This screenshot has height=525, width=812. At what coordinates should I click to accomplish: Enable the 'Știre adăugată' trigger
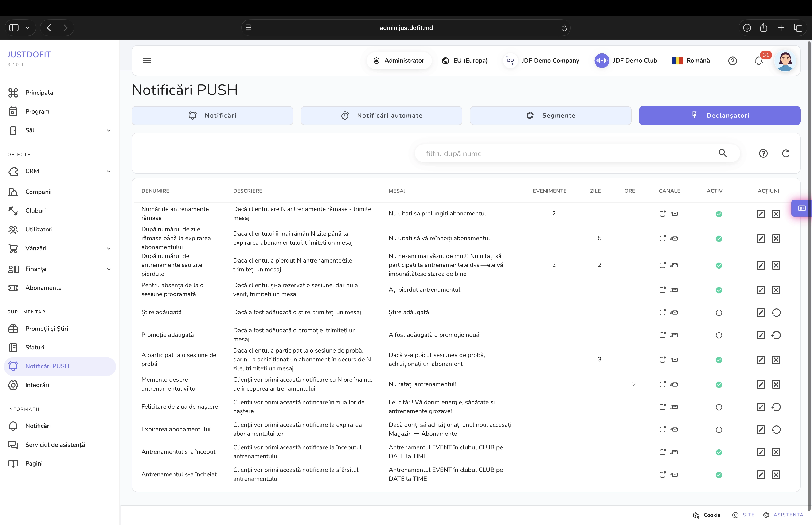[x=719, y=313]
